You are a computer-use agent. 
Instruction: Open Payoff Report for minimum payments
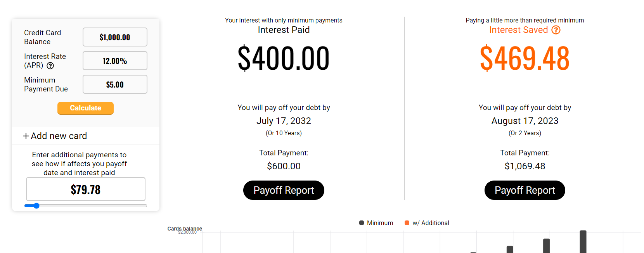click(284, 190)
